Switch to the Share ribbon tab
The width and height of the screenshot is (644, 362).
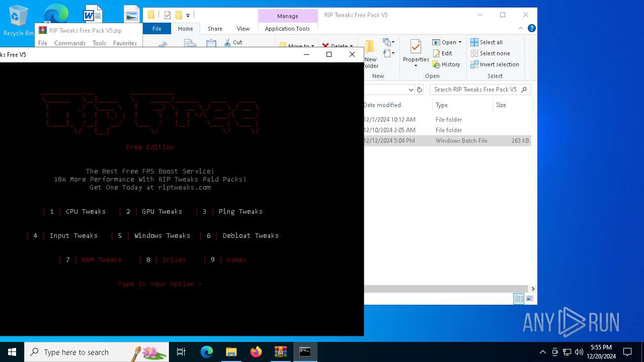(215, 29)
